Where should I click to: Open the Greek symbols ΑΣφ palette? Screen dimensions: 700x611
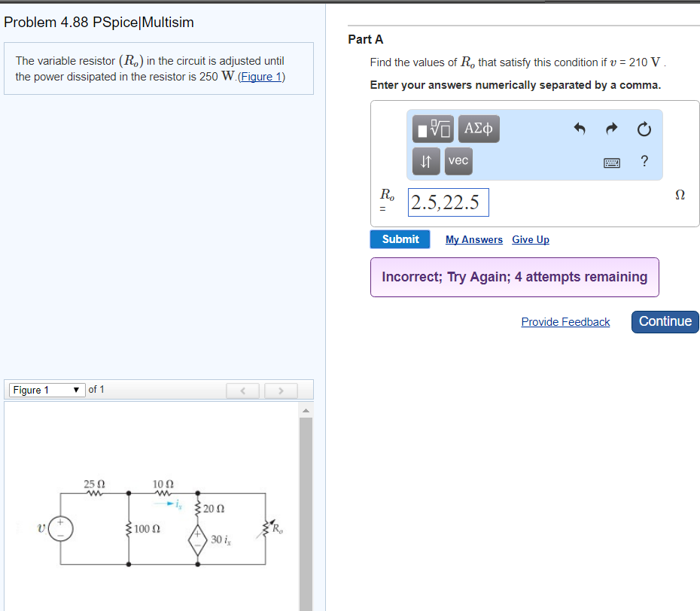[478, 128]
